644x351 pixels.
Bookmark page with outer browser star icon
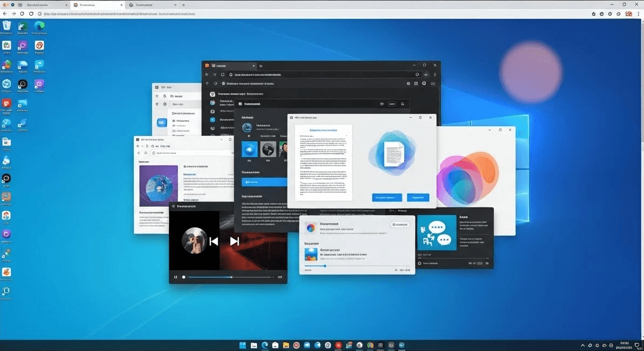click(x=594, y=14)
